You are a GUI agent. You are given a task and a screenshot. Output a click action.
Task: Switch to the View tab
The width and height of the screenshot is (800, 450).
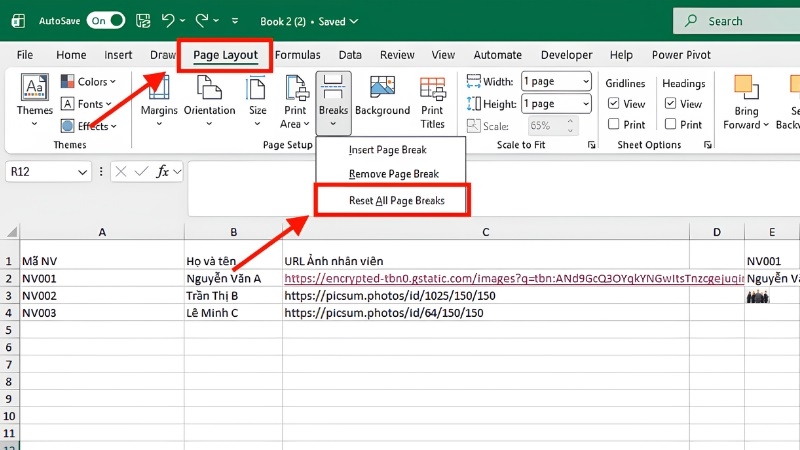443,55
